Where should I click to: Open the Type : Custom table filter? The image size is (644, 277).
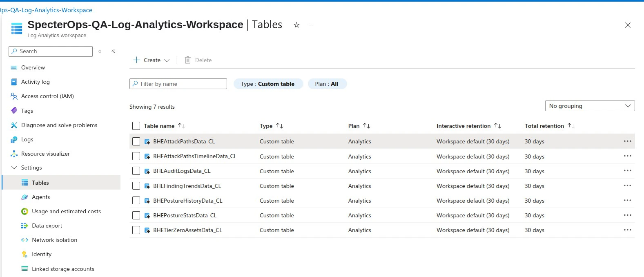pyautogui.click(x=268, y=84)
